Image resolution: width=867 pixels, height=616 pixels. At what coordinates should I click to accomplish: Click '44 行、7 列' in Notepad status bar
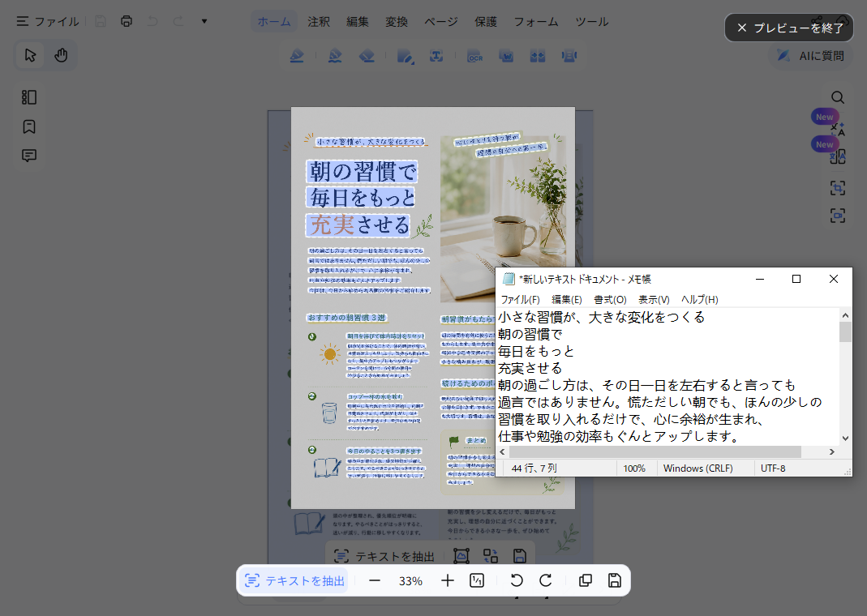tap(534, 468)
